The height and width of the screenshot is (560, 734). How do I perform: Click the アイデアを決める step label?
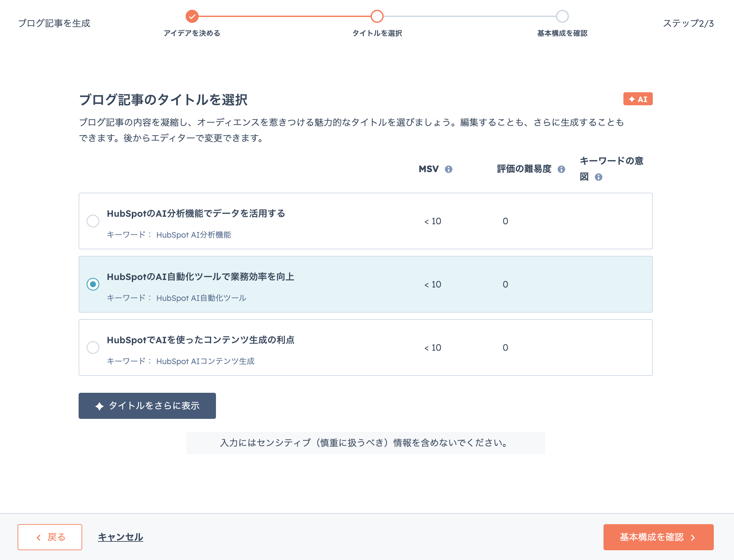tap(192, 33)
